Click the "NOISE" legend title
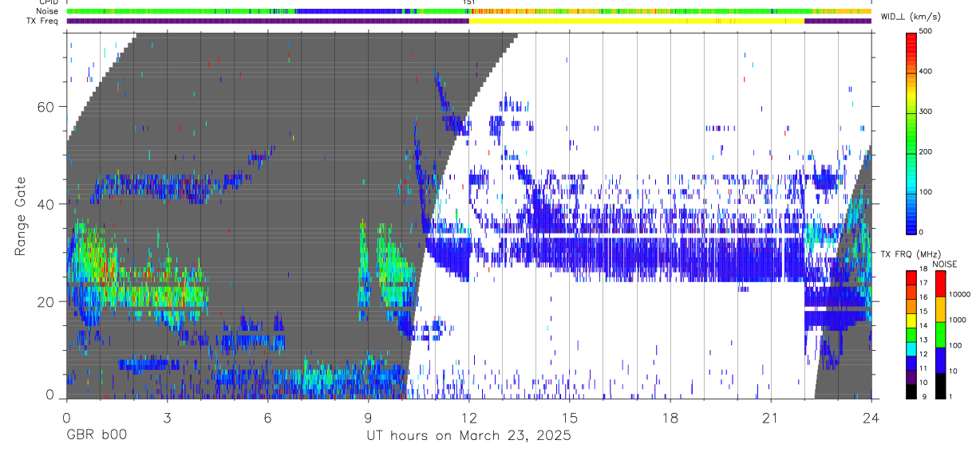The width and height of the screenshot is (980, 452). pos(944,264)
